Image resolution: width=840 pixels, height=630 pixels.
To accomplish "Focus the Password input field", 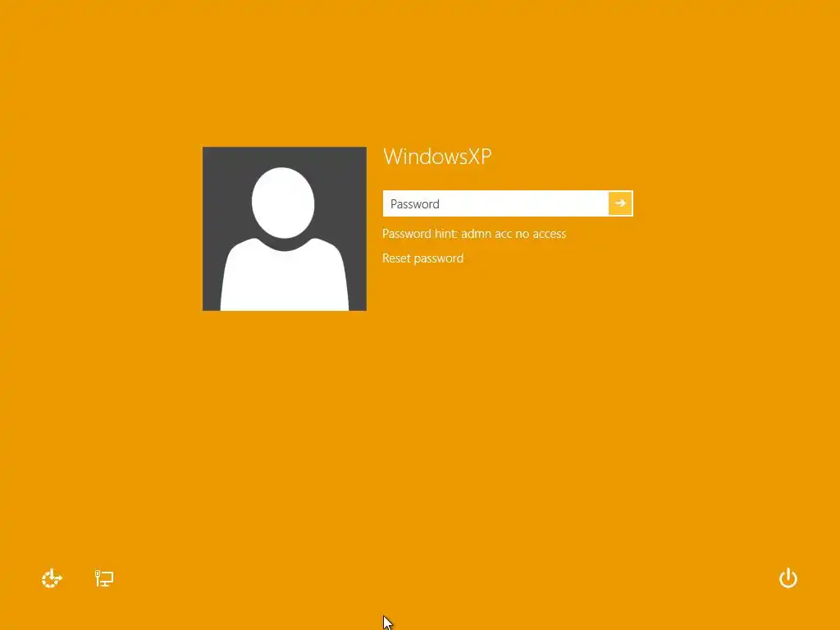I will click(495, 203).
